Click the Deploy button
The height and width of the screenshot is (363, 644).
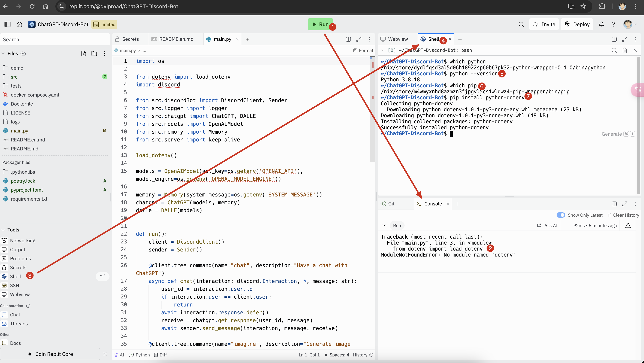[x=577, y=24]
